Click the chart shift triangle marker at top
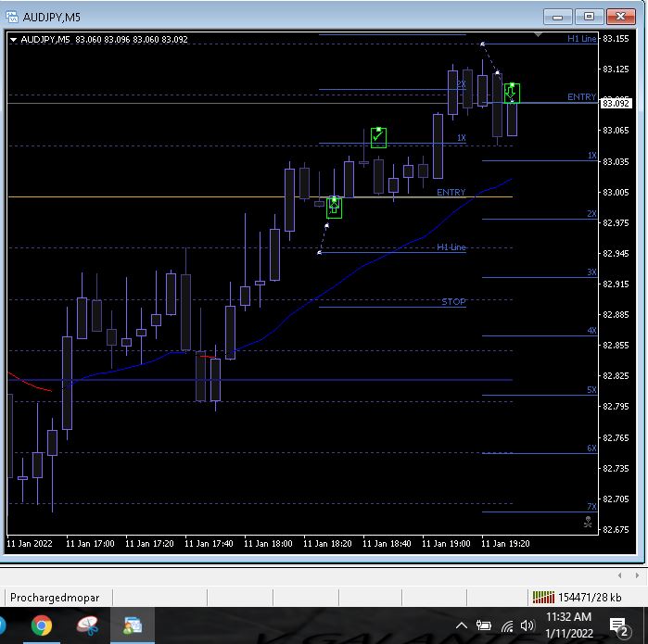The height and width of the screenshot is (644, 648). click(x=538, y=34)
